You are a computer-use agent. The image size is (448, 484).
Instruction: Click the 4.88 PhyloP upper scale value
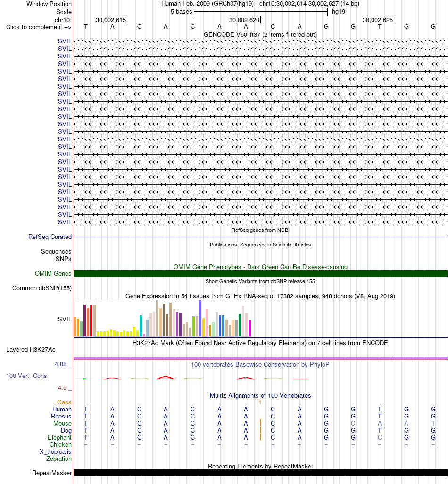[61, 364]
